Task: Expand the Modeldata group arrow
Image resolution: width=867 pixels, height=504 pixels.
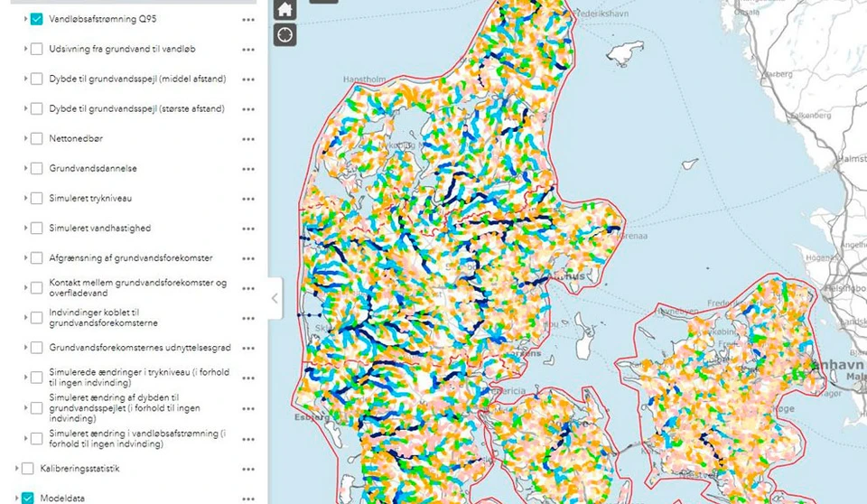Action: [16, 498]
